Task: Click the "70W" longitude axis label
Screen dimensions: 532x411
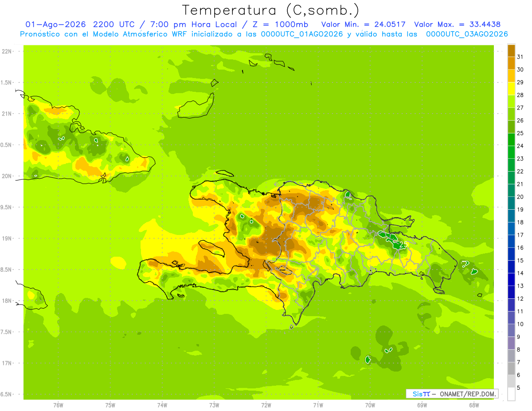Action: (x=370, y=405)
